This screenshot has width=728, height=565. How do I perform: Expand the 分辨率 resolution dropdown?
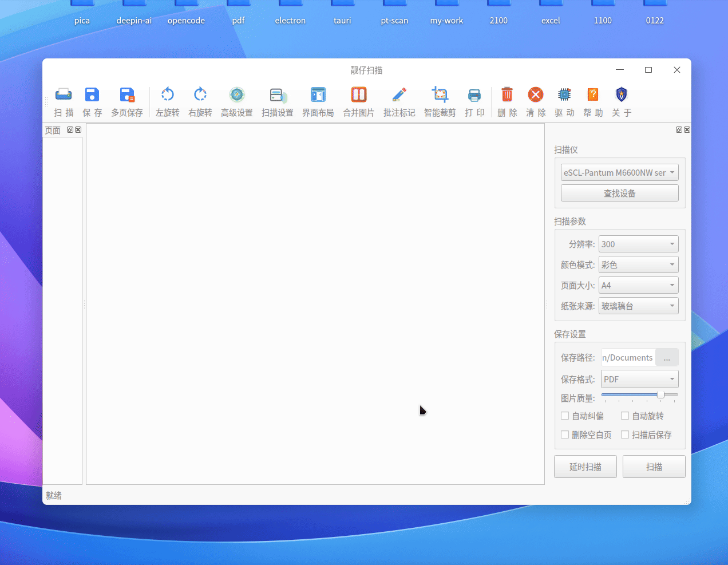(638, 244)
